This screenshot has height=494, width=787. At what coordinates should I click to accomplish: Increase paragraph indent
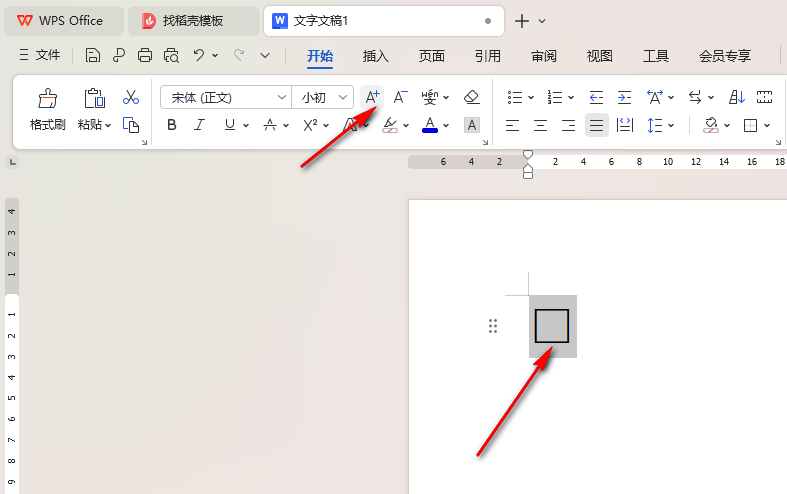[x=624, y=97]
